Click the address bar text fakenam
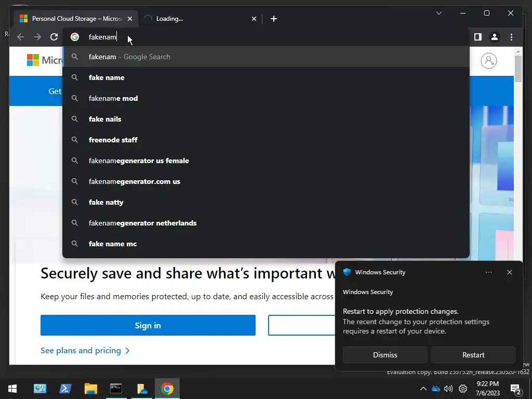 point(102,37)
